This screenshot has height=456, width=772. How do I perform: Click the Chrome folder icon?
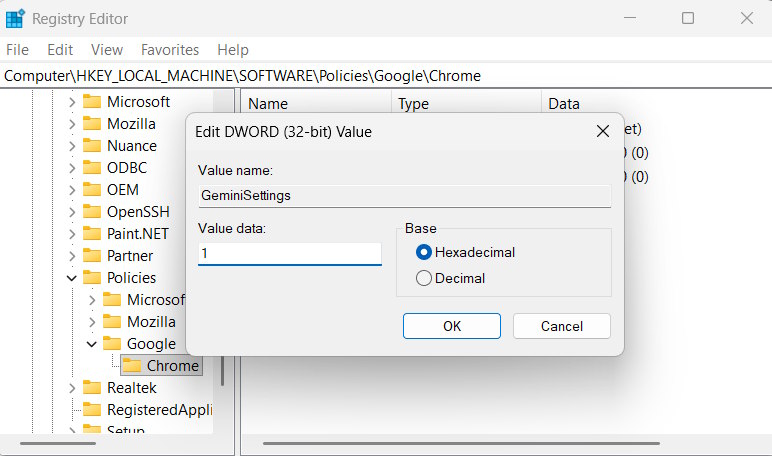click(x=131, y=365)
